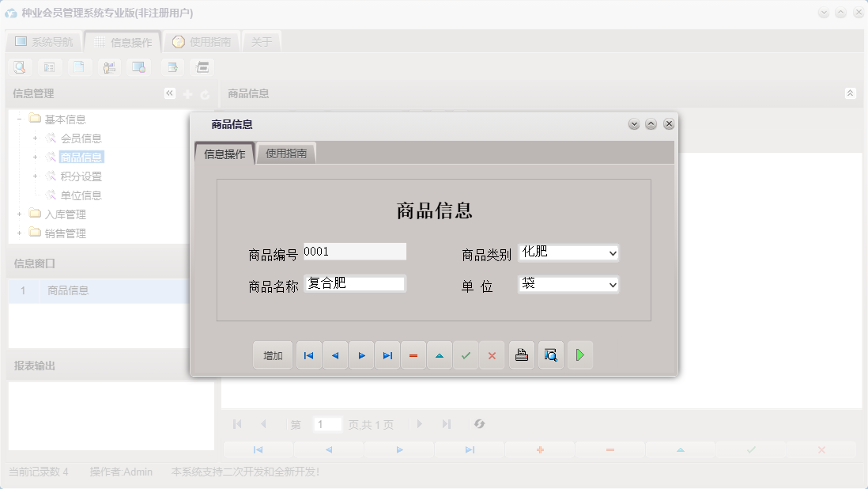Confirm changes with the green checkmark icon
868x489 pixels.
pos(466,354)
